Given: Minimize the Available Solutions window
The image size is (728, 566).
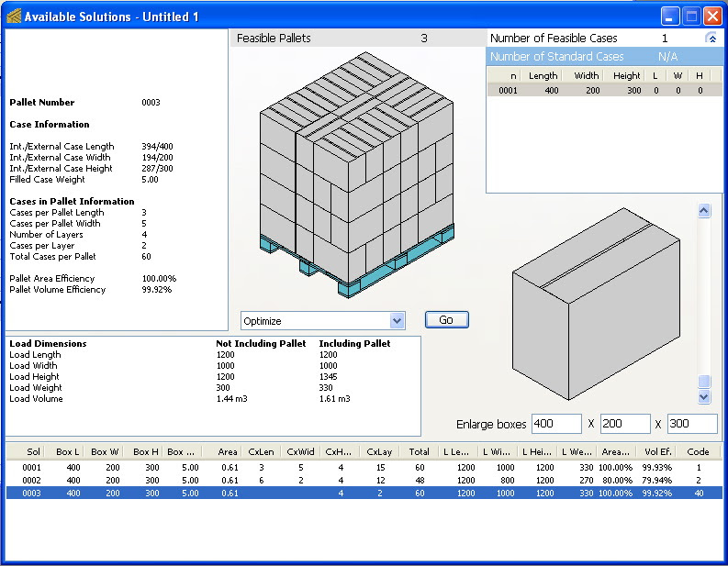Looking at the screenshot, I should click(x=669, y=17).
